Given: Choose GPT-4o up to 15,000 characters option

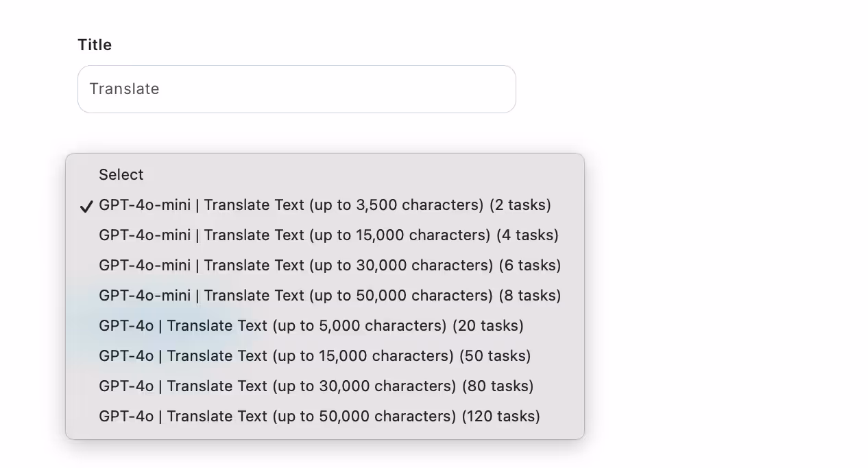Looking at the screenshot, I should 325,356.
